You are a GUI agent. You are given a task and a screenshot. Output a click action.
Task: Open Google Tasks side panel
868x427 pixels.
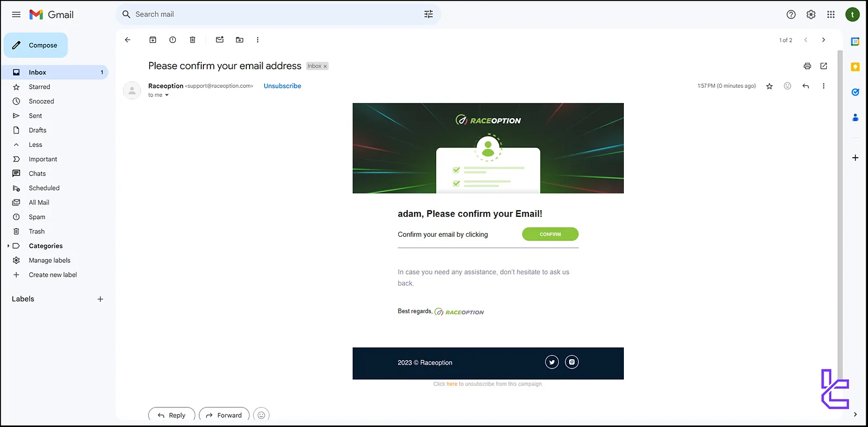click(855, 92)
